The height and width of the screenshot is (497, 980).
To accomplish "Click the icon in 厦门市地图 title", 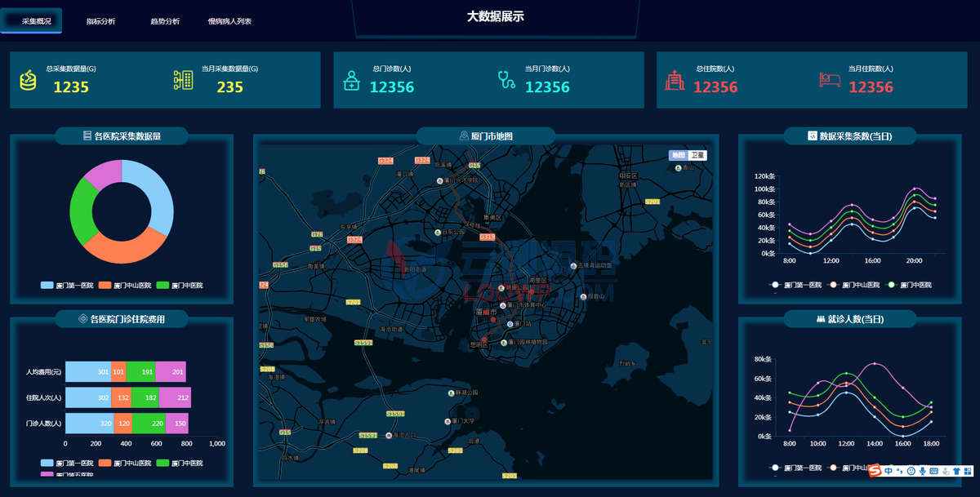I will tap(465, 136).
